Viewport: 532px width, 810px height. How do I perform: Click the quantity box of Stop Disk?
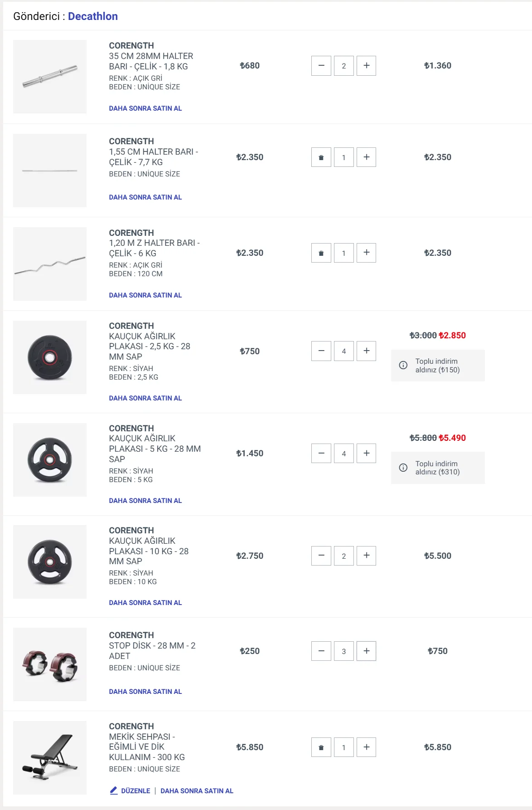343,651
